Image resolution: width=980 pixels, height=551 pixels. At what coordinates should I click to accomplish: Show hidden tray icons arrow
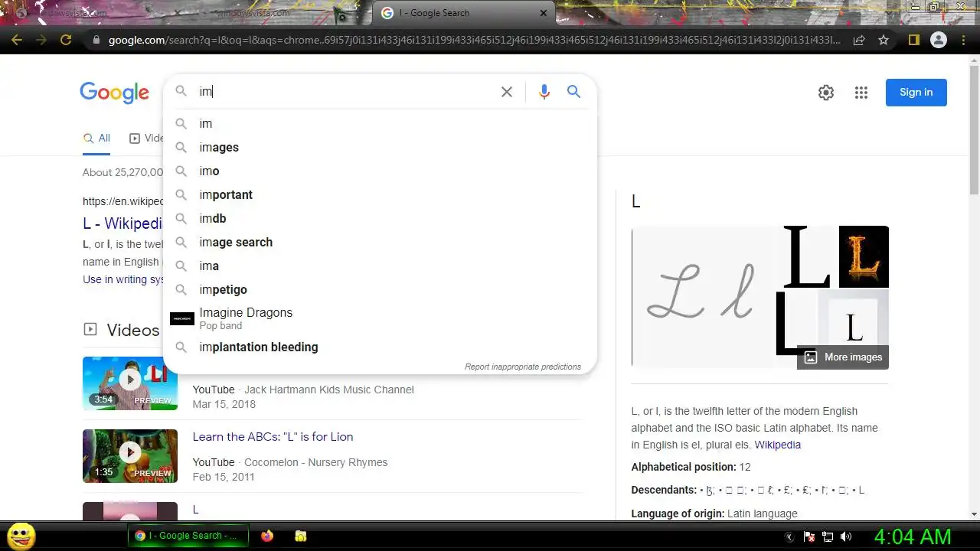[x=791, y=536]
